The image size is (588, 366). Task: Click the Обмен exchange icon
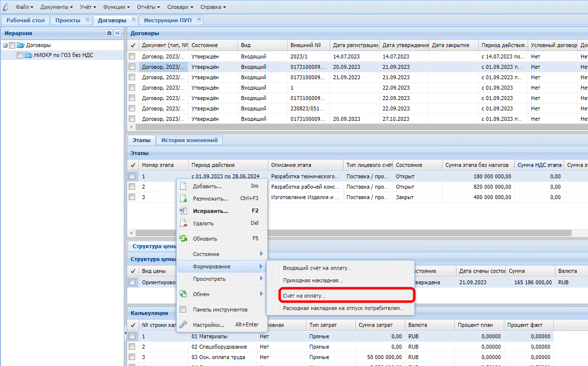183,294
